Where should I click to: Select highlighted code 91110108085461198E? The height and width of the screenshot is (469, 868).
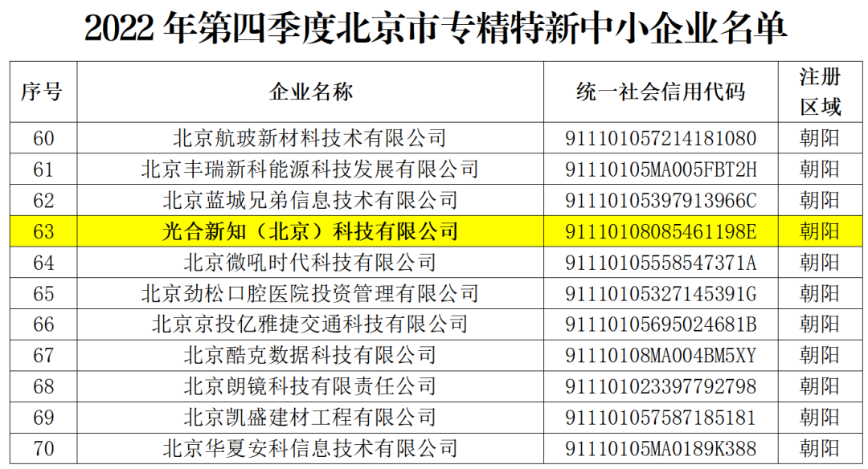point(661,230)
